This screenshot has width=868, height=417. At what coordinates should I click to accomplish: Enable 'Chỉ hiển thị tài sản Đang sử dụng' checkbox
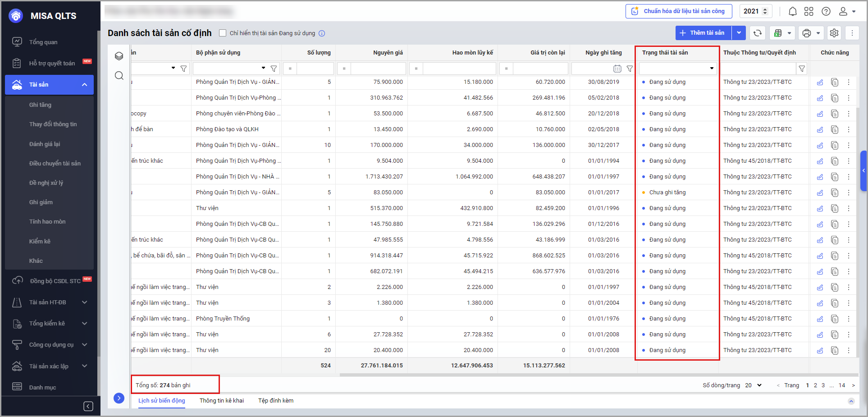[223, 33]
